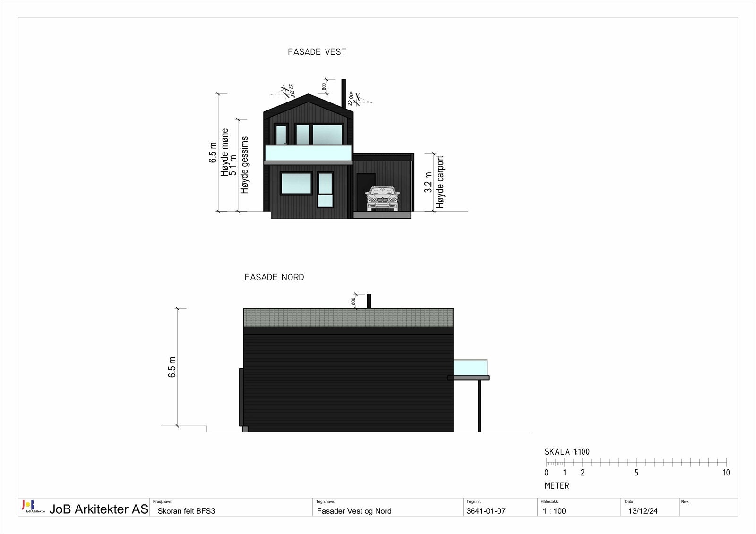Image resolution: width=756 pixels, height=534 pixels.
Task: Click the project name Skoran felt BFS3
Action: pos(186,511)
